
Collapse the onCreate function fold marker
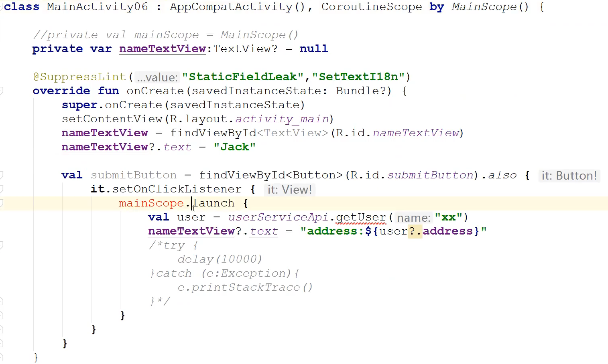(x=1, y=91)
